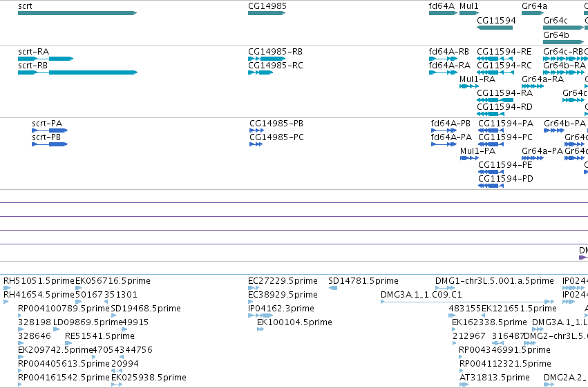The width and height of the screenshot is (588, 388).
Task: Select the Gr64a gene glyph
Action: coord(533,13)
